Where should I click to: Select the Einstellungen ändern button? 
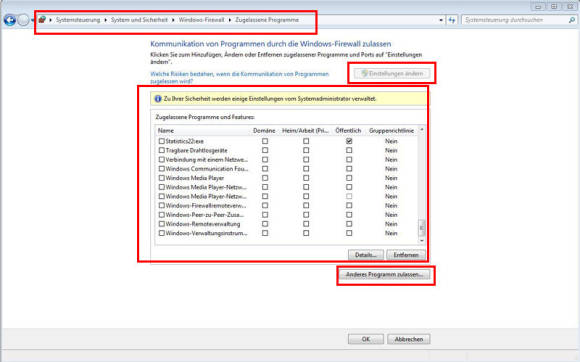pyautogui.click(x=392, y=73)
